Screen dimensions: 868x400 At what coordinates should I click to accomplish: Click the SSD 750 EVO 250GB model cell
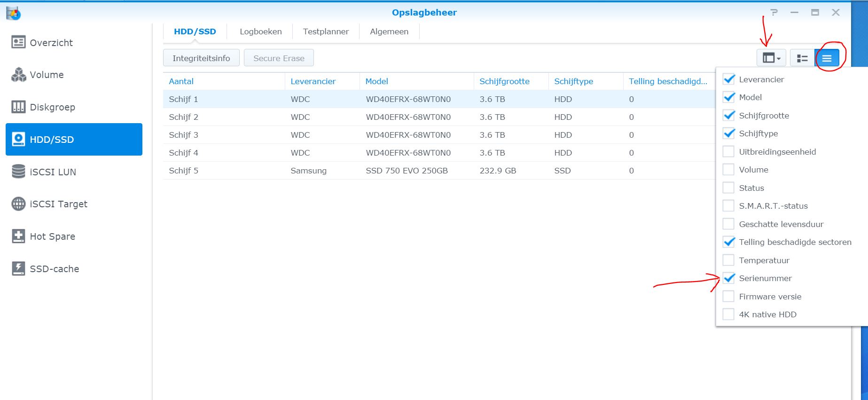point(407,171)
